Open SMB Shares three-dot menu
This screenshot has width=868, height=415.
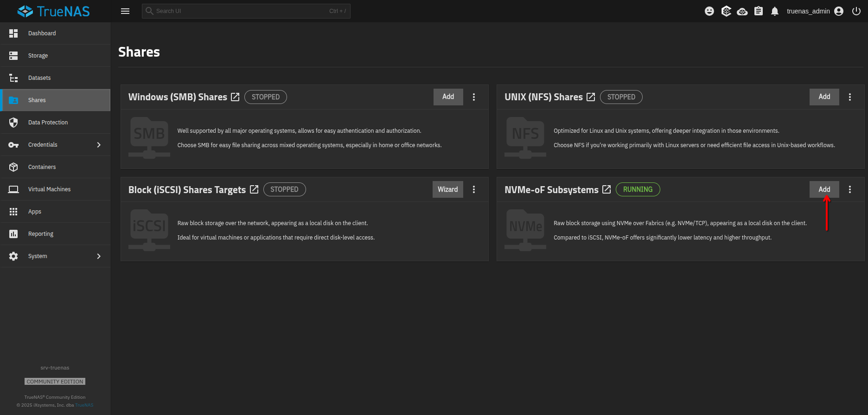474,97
